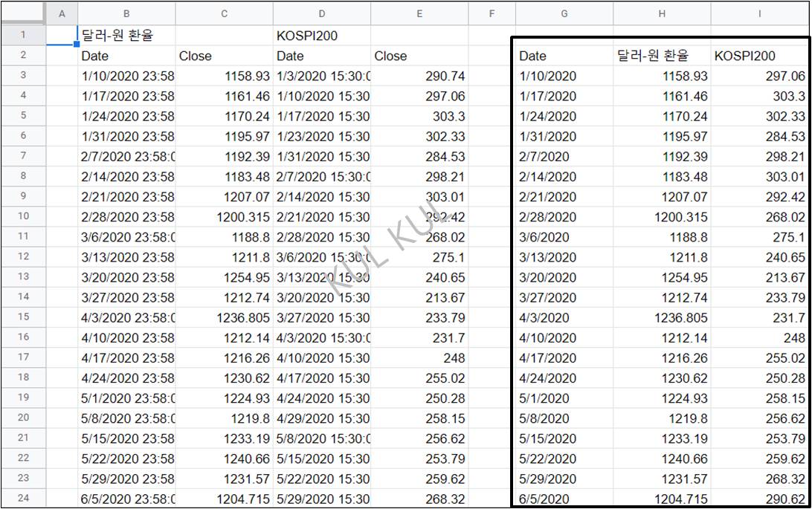Select row 10 header
812x509 pixels.
23,216
